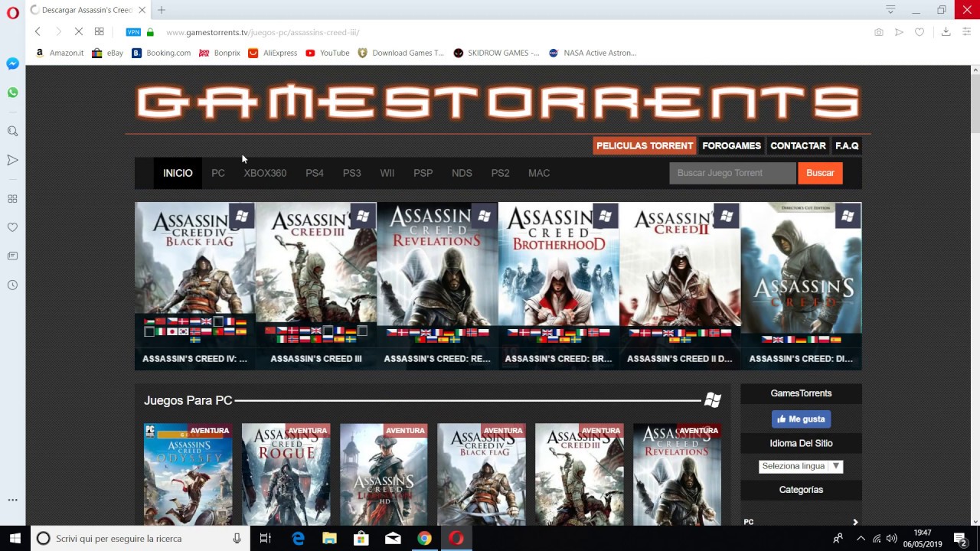Open the sidebar search icon

click(12, 132)
